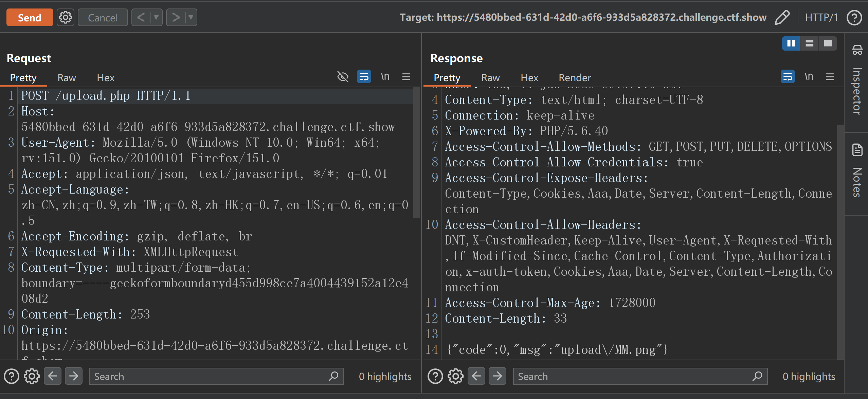Viewport: 868px width, 399px height.
Task: Select the Response Raw tab
Action: 490,78
